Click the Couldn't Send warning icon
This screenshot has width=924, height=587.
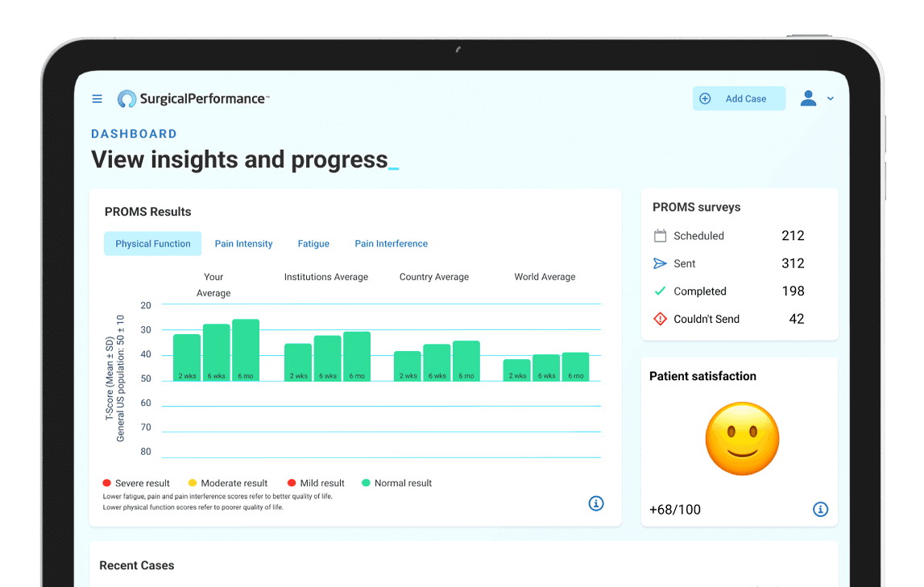[x=660, y=319]
